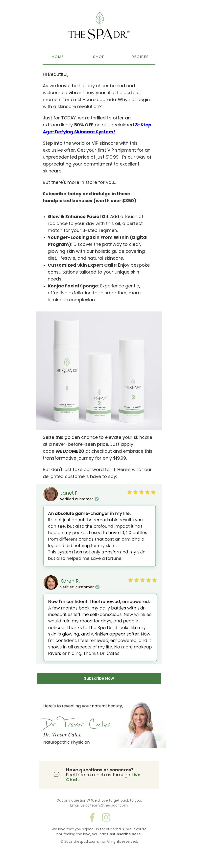
Task: Click the unsubscribe here link
Action: pyautogui.click(x=124, y=834)
